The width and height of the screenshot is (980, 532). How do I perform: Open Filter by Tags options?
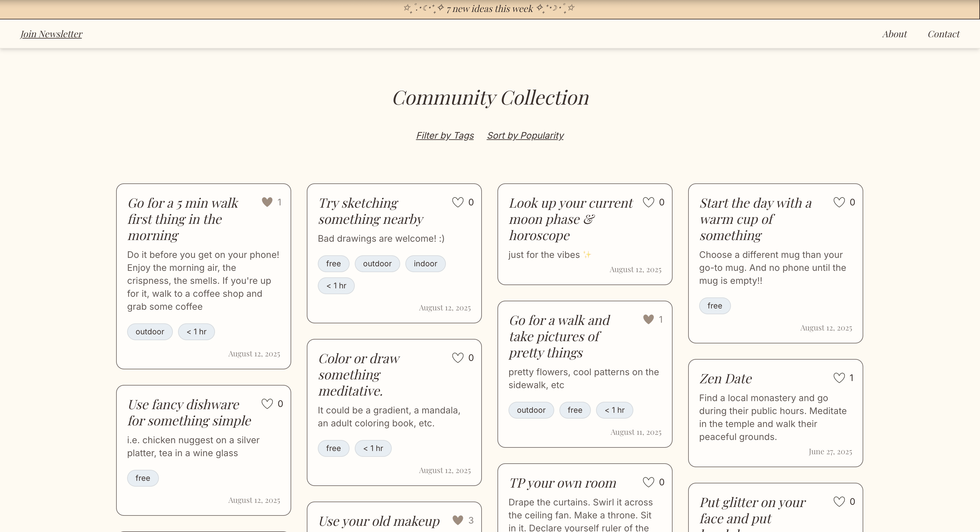(x=445, y=135)
